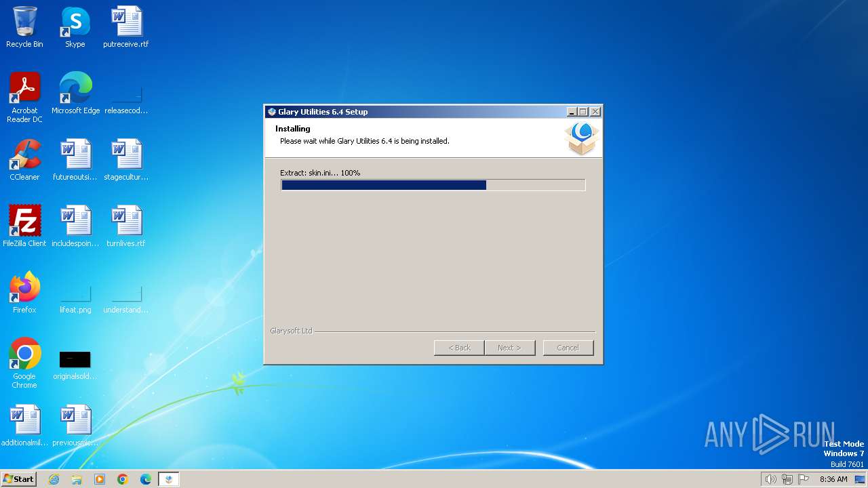Image resolution: width=868 pixels, height=488 pixels.
Task: Click the Glary Utilities title bar icon
Action: [272, 112]
